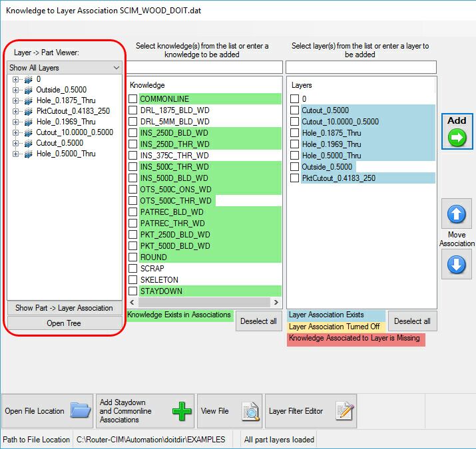Check the Outside_0.5000 layer checkbox
Viewport: 476px width, 449px height.
pyautogui.click(x=294, y=166)
